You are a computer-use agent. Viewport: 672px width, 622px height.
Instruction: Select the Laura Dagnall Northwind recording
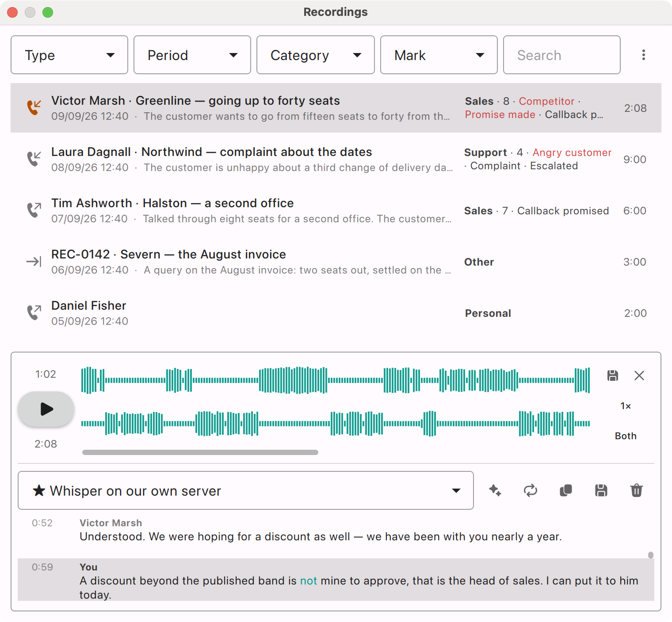[336, 159]
